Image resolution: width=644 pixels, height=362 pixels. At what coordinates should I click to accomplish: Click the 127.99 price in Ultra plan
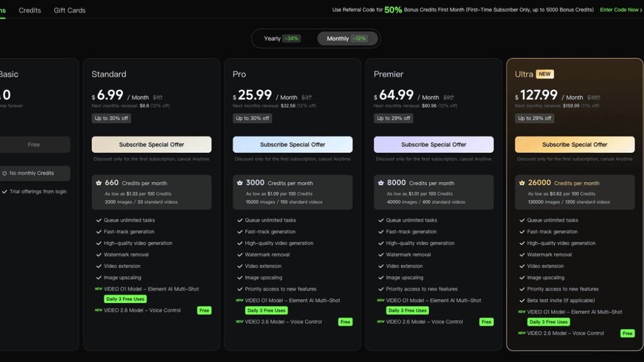click(x=539, y=95)
